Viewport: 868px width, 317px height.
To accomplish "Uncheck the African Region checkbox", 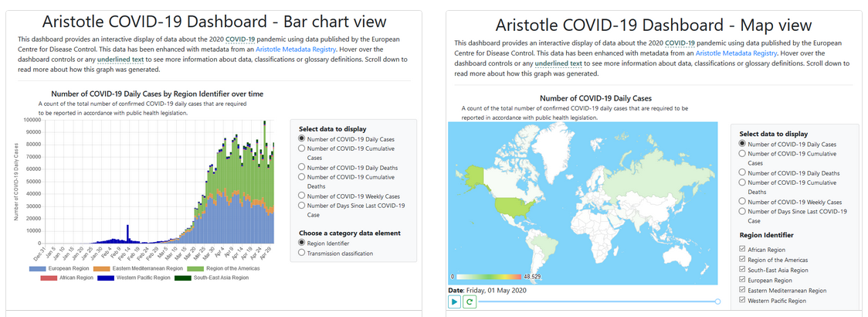I will coord(743,250).
